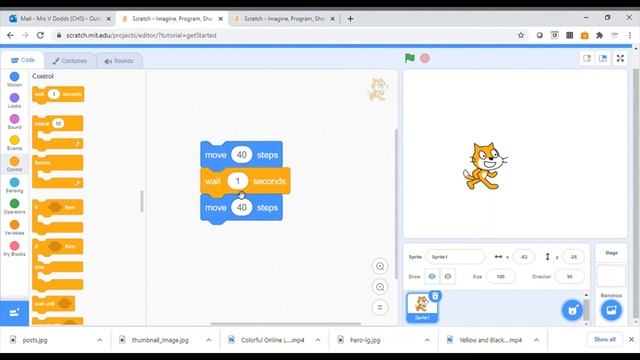640x360 pixels.
Task: Select the My Blocks category
Action: pos(14,249)
